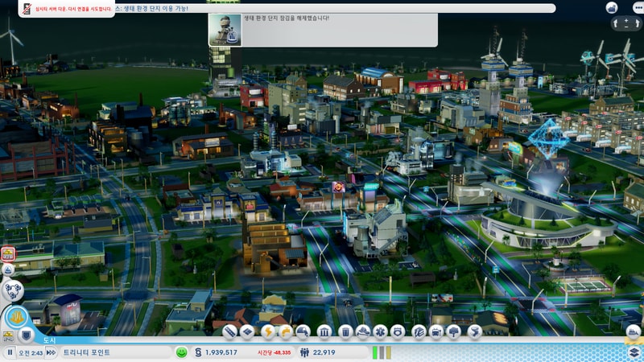Click the population people icon
This screenshot has height=362, width=644.
(304, 352)
